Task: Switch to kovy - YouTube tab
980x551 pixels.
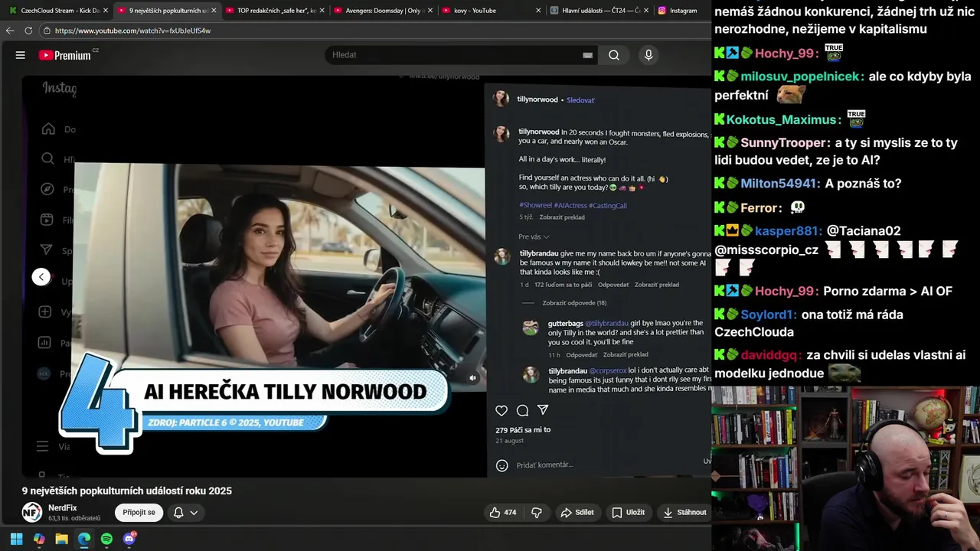Action: pos(490,11)
